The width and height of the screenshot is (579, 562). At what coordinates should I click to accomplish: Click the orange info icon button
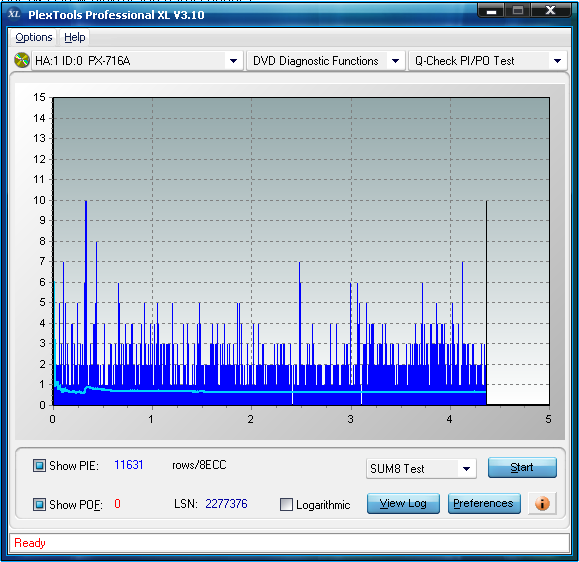542,504
